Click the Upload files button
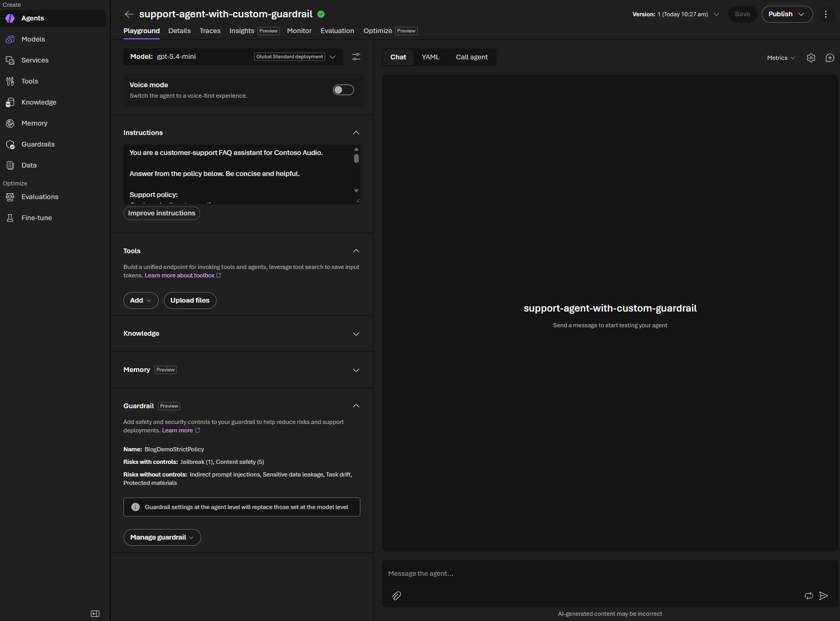 click(190, 301)
